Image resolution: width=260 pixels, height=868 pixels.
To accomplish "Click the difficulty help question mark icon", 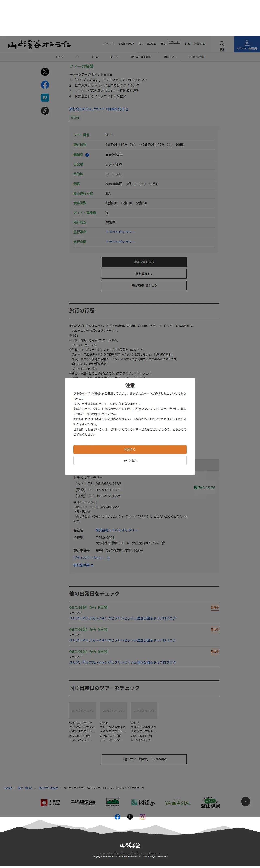I will coord(87,155).
